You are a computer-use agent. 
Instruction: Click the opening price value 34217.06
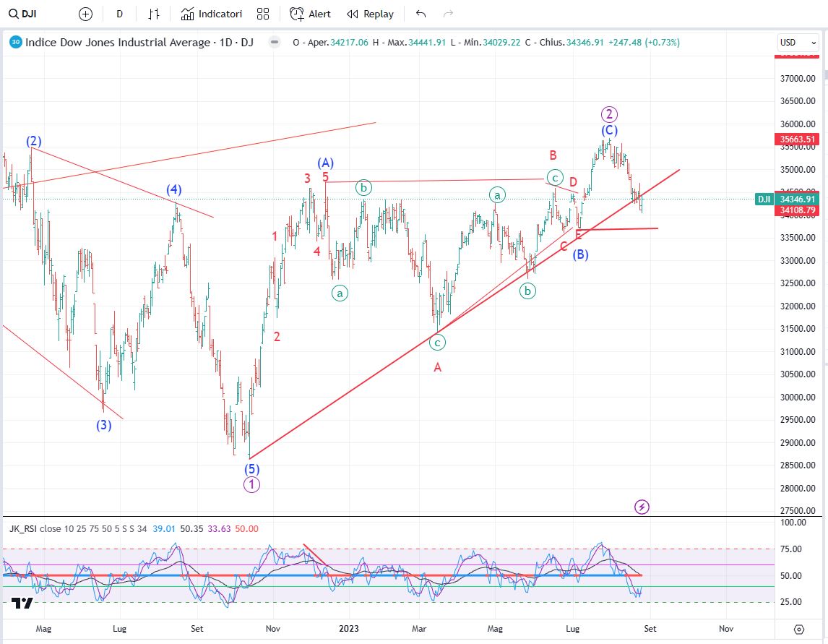coord(349,42)
